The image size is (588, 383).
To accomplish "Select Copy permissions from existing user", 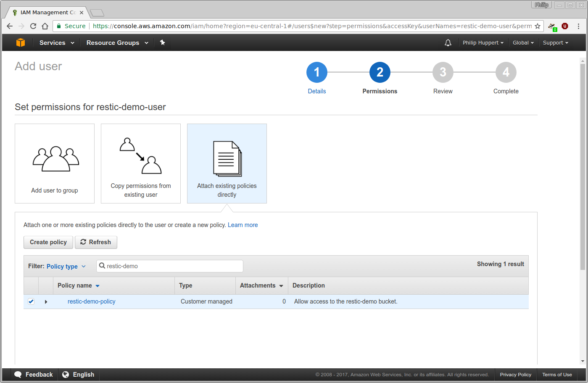I will [x=140, y=164].
